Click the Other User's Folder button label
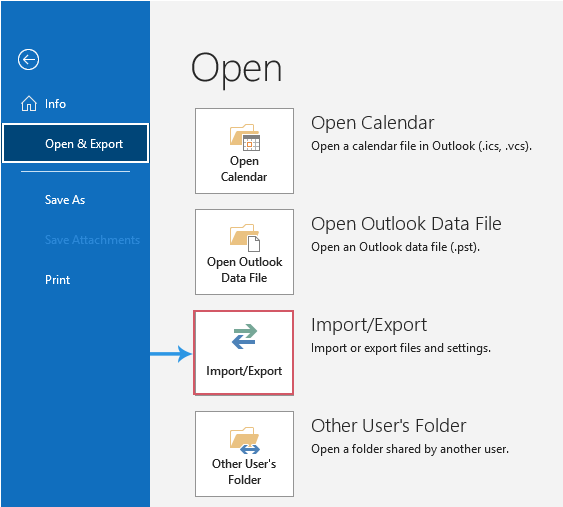This screenshot has width=563, height=507. [x=244, y=472]
